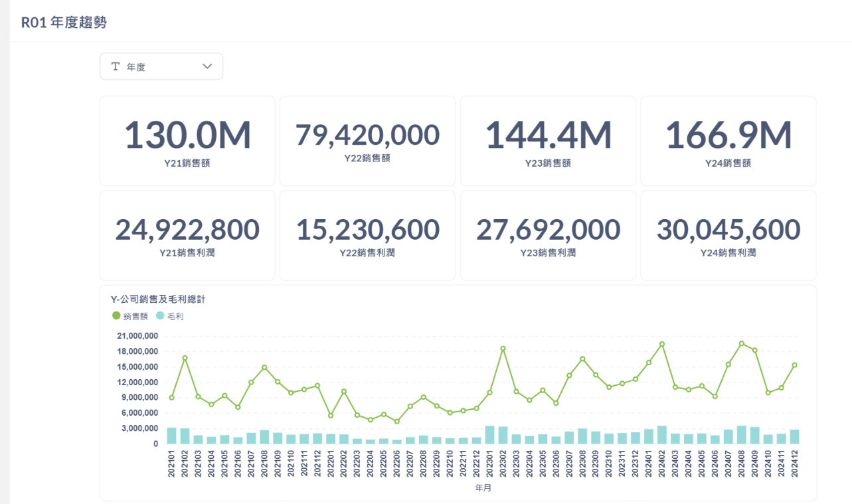Open the 79,420,000 Y22銷售額 card
This screenshot has width=852, height=504.
(x=367, y=141)
